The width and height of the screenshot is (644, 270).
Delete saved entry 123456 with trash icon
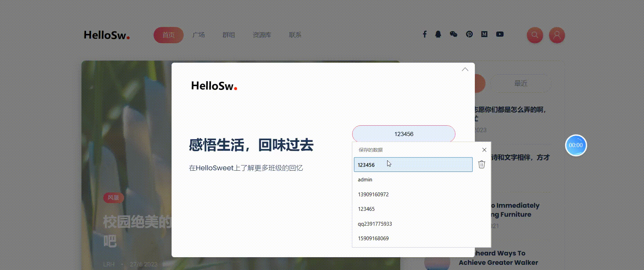[x=482, y=164]
